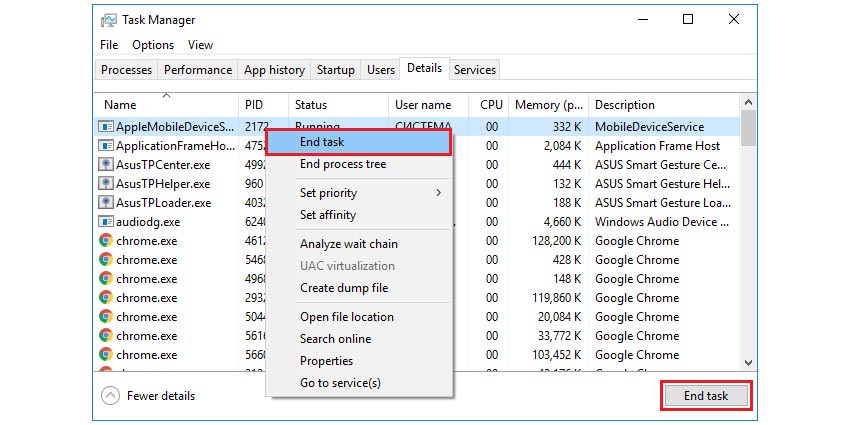Select the AsusTPHelper.exe process icon
The height and width of the screenshot is (425, 850).
(106, 184)
